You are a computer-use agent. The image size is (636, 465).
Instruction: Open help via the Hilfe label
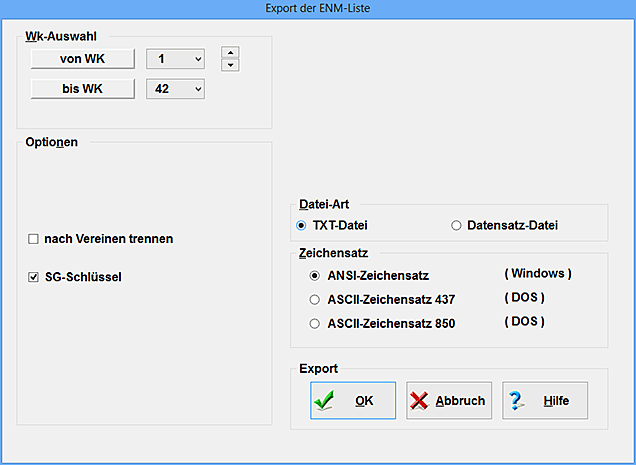point(556,401)
